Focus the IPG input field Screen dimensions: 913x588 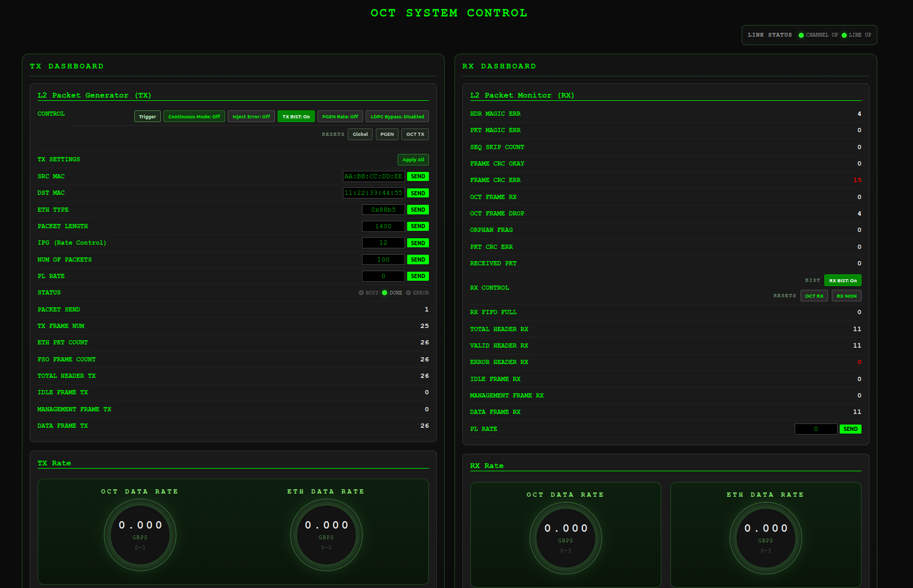click(x=383, y=243)
